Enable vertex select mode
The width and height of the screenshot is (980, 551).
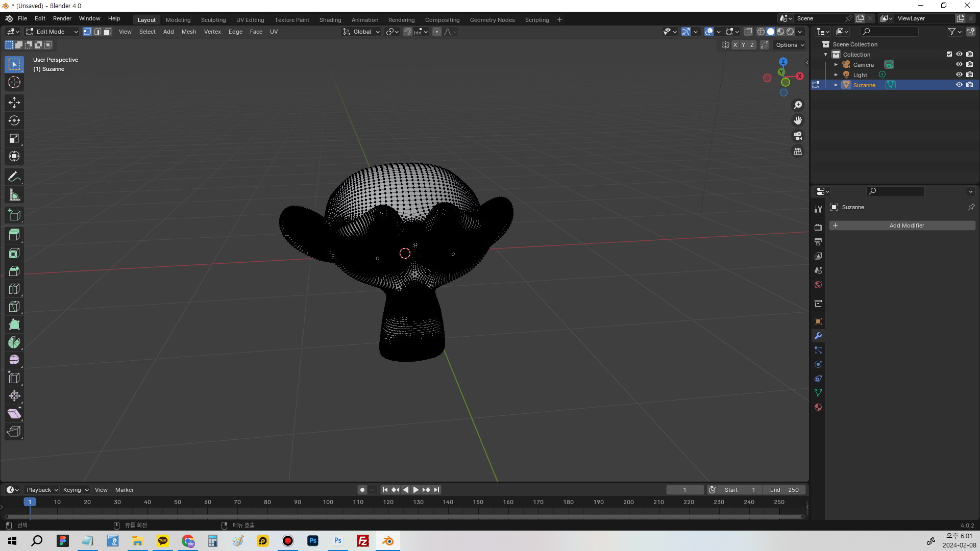[x=87, y=32]
